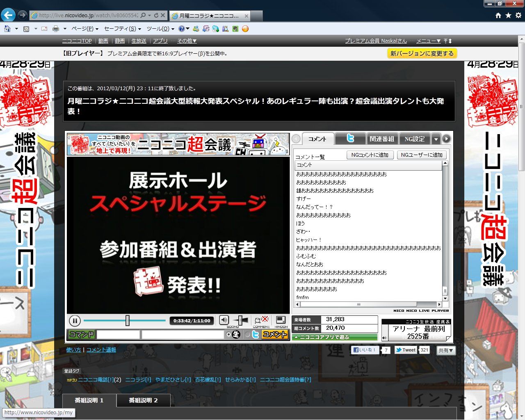Image resolution: width=525 pixels, height=420 pixels.
Task: Select the Twitter radio button by comment box
Action: pos(247,335)
